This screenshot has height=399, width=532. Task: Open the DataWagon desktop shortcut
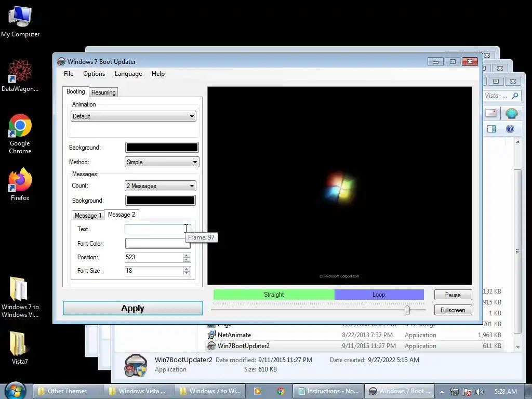20,75
